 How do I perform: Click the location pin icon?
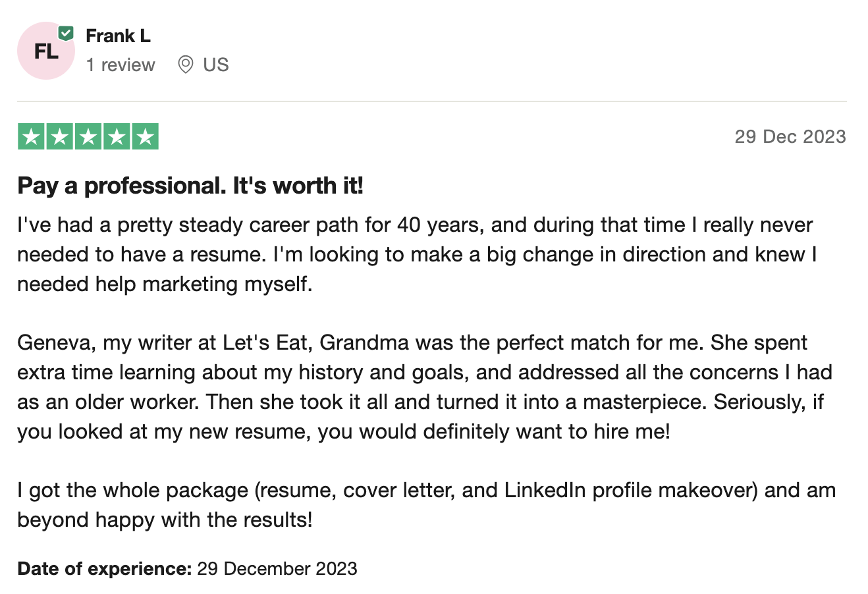[186, 65]
